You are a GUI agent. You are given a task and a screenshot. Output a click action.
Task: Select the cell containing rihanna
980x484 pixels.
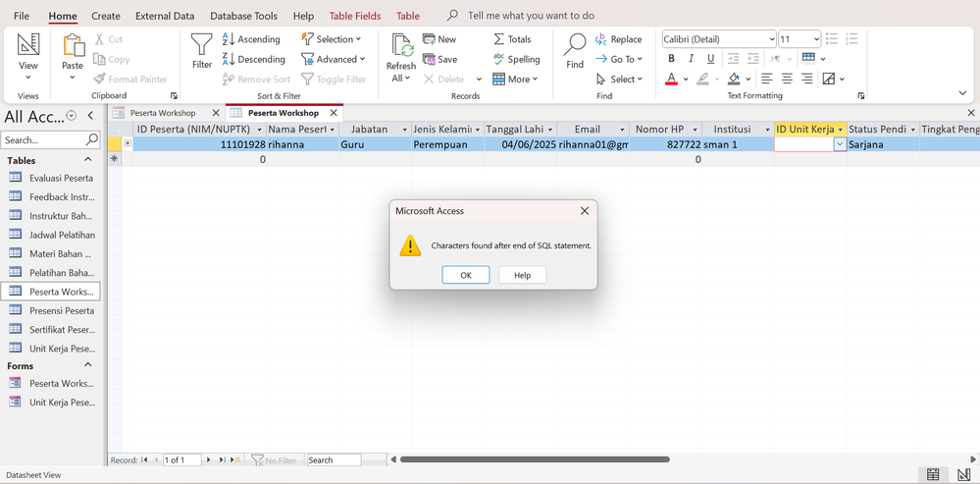(302, 144)
